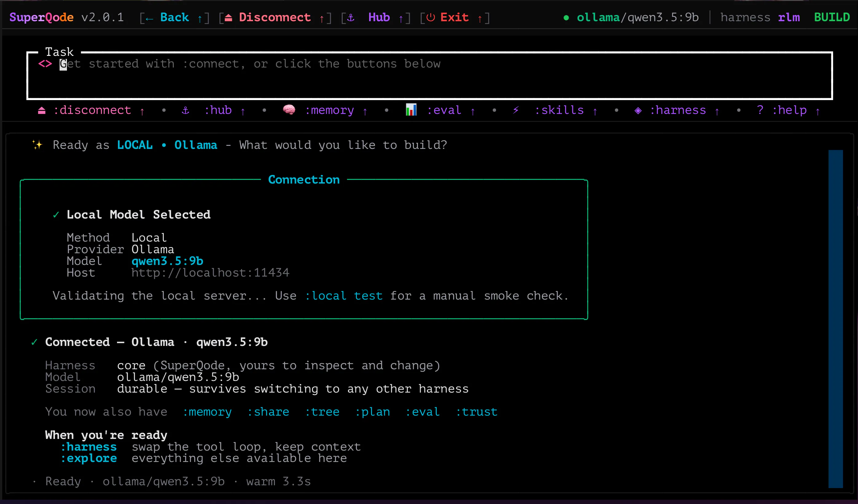858x504 pixels.
Task: Click the Local Model Selected heading
Action: pyautogui.click(x=138, y=215)
